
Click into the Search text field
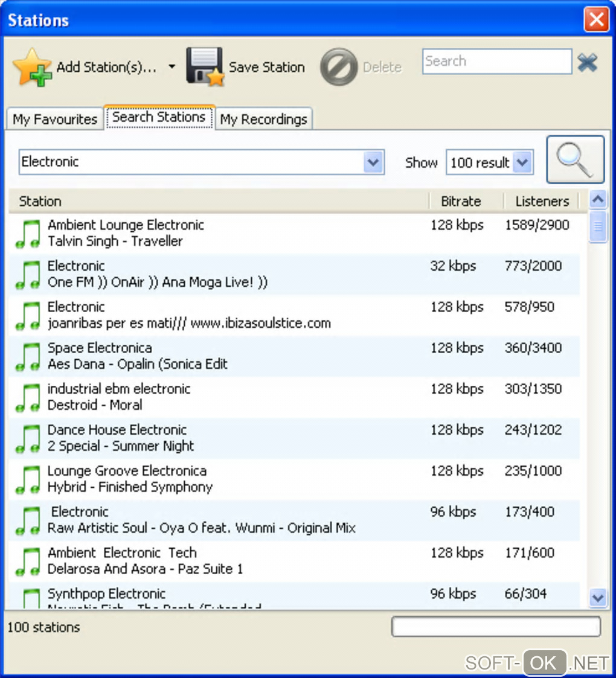(497, 62)
